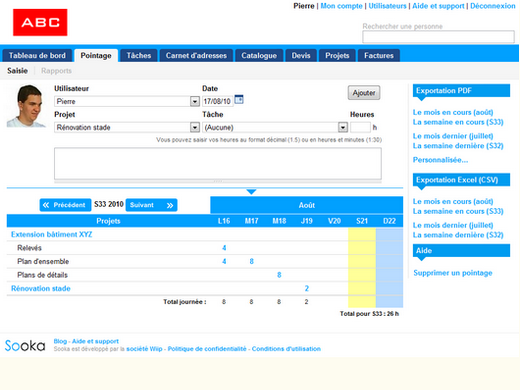
Task: Open the société Wiip link
Action: pyautogui.click(x=144, y=349)
